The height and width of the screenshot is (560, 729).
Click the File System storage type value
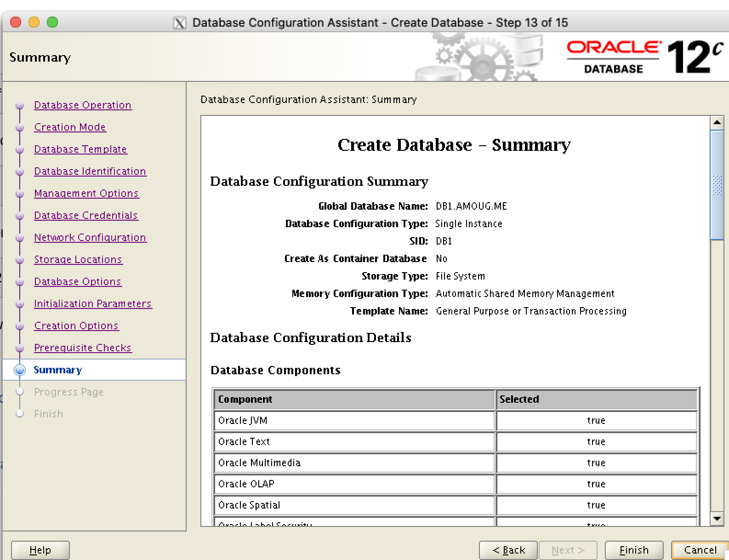pos(460,276)
